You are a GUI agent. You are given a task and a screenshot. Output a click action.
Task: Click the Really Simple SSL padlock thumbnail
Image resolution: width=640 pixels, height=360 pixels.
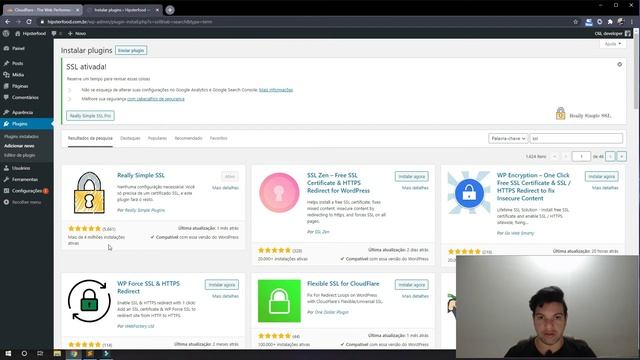(x=89, y=193)
